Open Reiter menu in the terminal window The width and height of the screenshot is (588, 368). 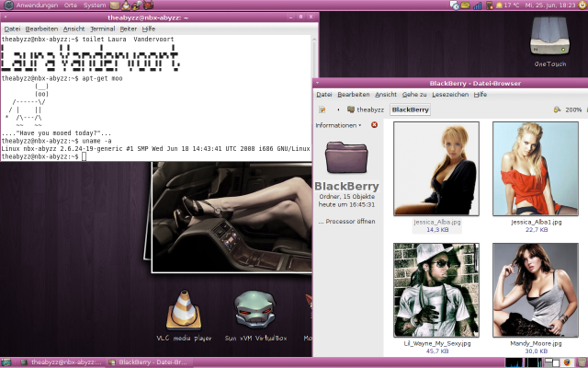pyautogui.click(x=129, y=29)
